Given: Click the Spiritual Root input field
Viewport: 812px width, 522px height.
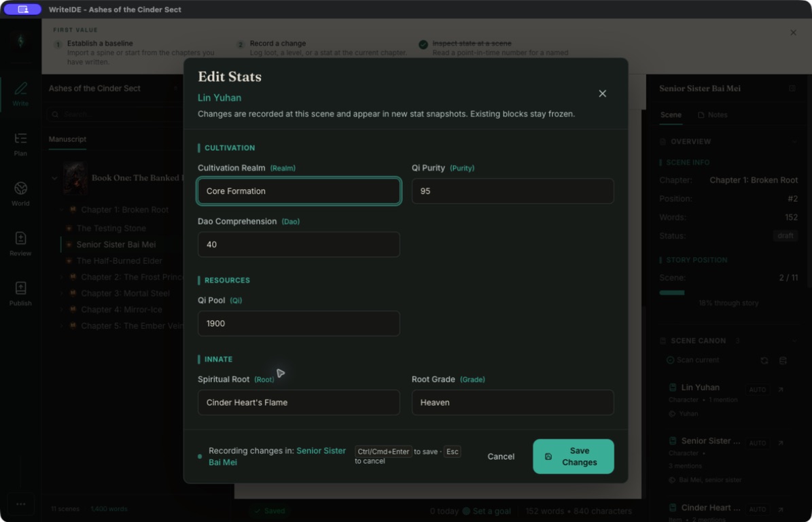Looking at the screenshot, I should pos(299,402).
